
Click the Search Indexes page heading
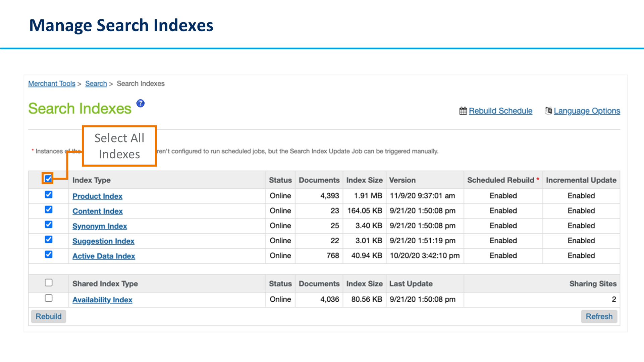coord(80,108)
